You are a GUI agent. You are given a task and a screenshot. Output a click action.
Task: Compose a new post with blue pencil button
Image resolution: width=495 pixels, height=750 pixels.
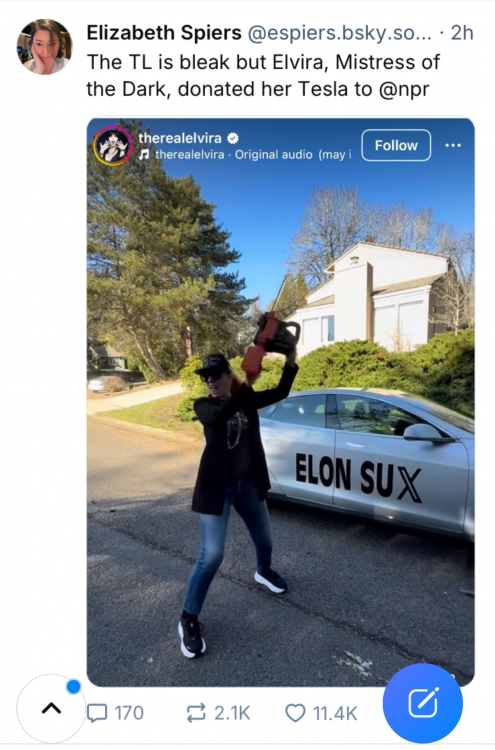423,703
